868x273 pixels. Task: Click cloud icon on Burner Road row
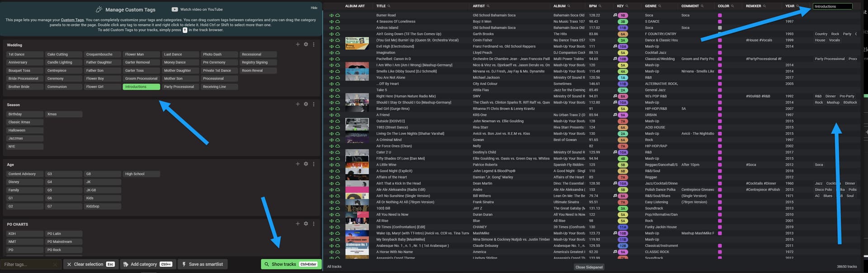pos(338,15)
